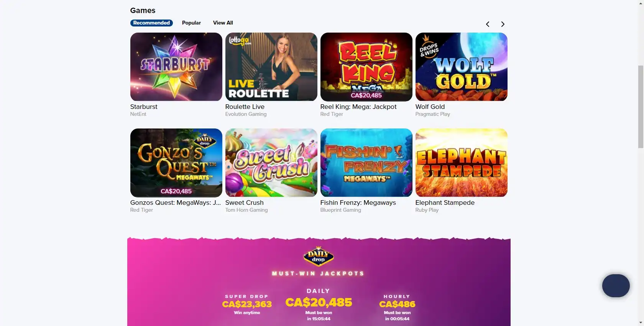The width and height of the screenshot is (644, 326).
Task: Open the dark blue chat bubble
Action: (616, 286)
